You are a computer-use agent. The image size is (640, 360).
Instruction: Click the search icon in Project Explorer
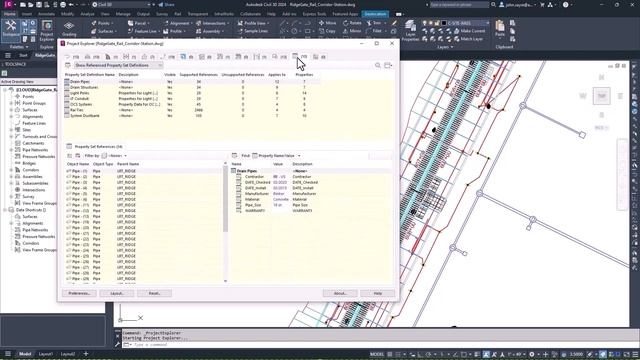(378, 65)
